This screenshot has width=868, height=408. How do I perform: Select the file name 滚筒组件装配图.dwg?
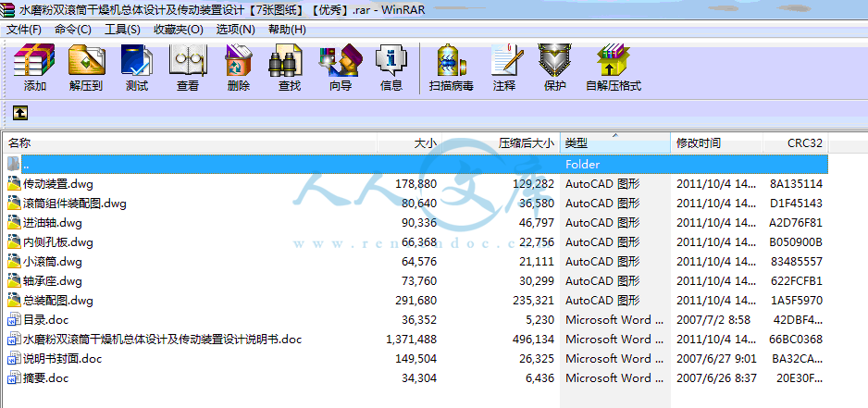[x=75, y=204]
